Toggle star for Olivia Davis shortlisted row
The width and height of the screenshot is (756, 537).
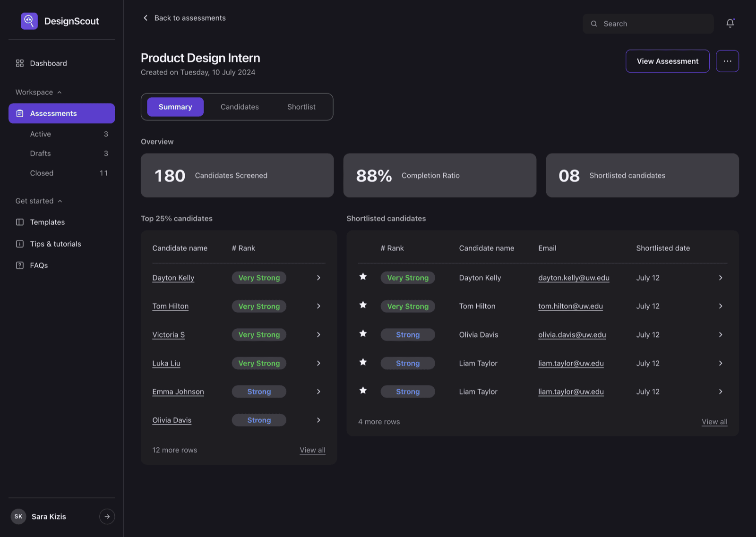(363, 333)
